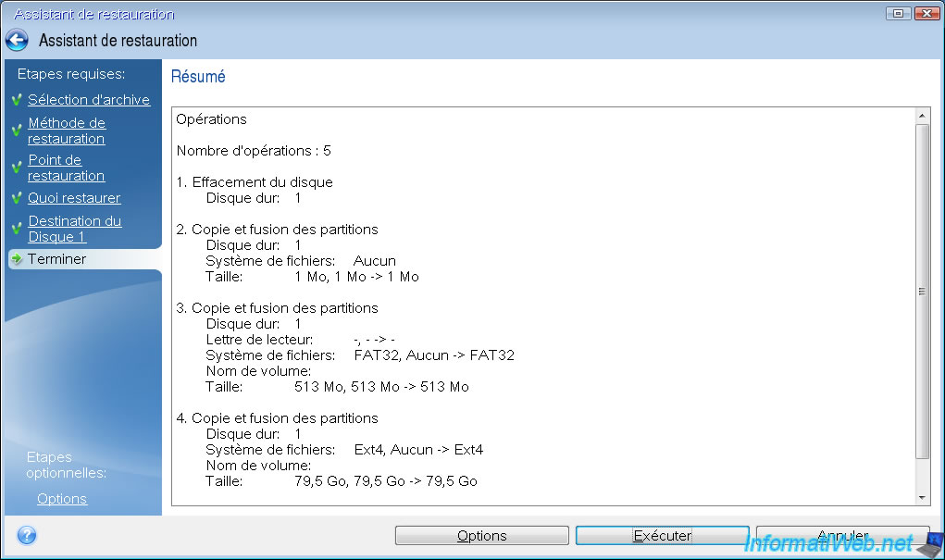
Task: Go to the Point de restauration step
Action: coord(66,168)
